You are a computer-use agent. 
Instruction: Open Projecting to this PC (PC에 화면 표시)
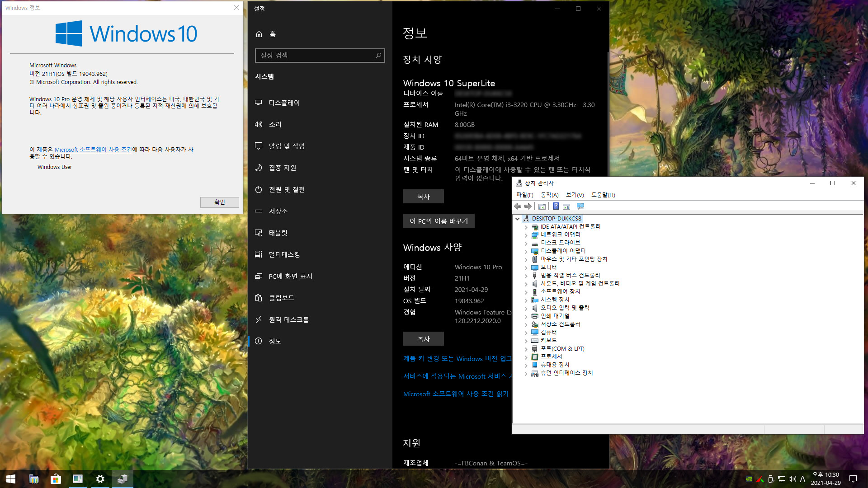tap(320, 276)
